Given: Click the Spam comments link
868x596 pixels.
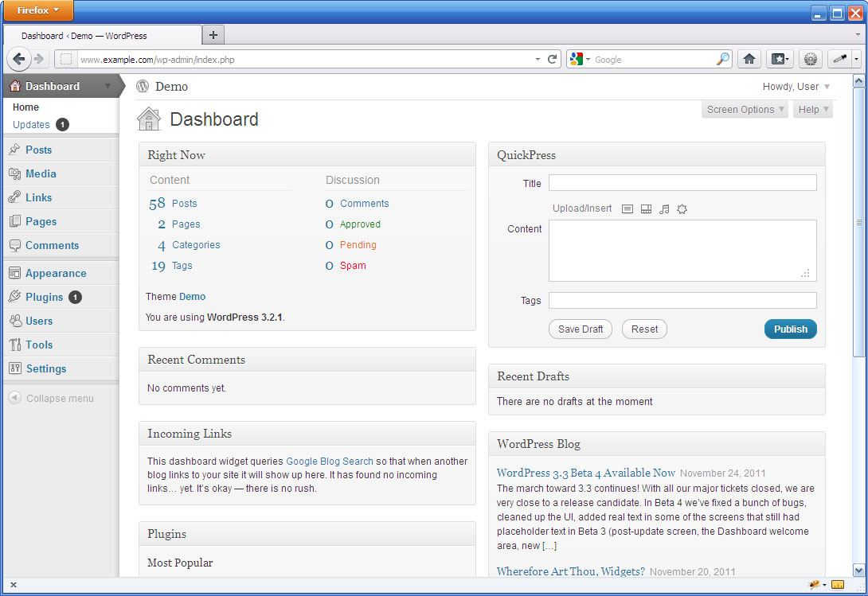Looking at the screenshot, I should 353,266.
